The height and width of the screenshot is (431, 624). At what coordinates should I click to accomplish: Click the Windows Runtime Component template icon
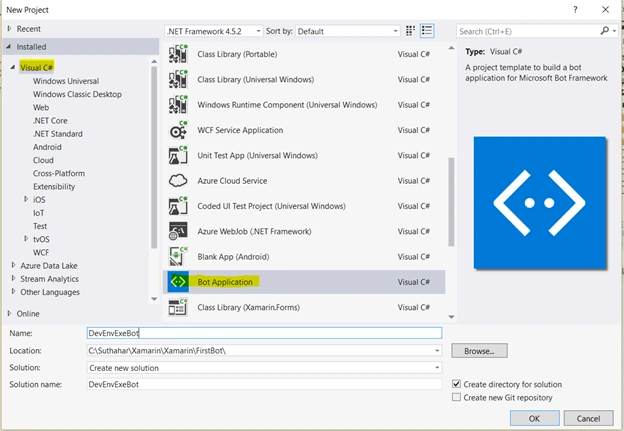(x=178, y=105)
